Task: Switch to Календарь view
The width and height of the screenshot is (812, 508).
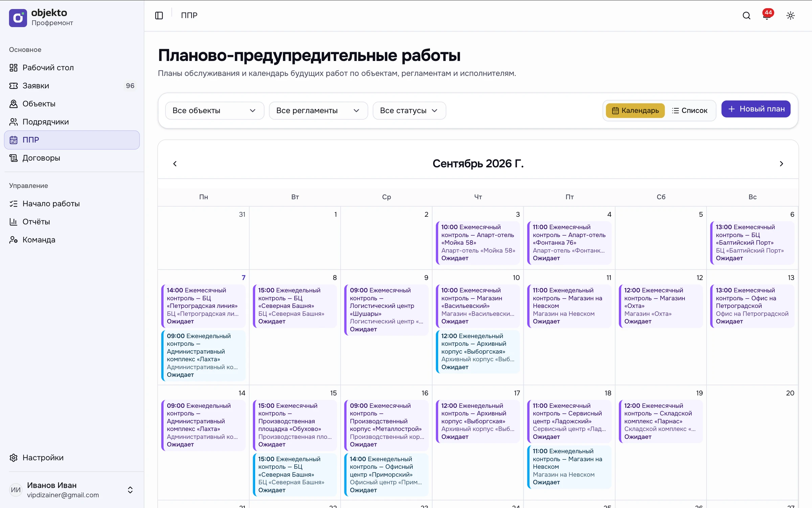Action: pos(635,110)
